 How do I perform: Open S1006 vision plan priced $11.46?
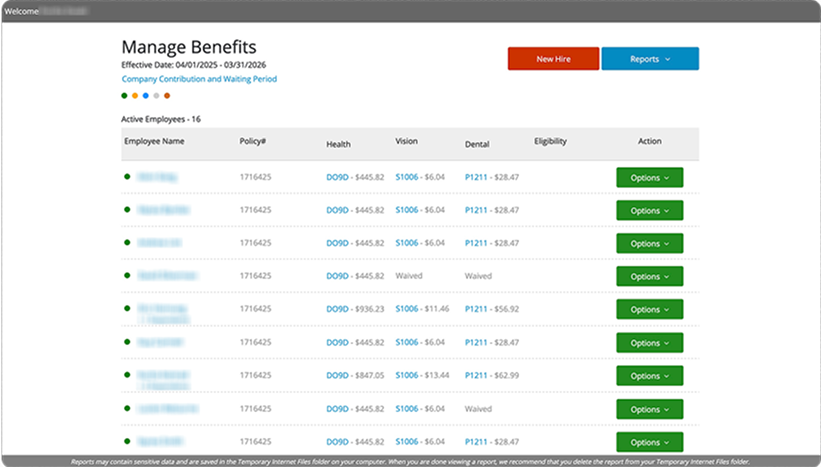pos(407,309)
